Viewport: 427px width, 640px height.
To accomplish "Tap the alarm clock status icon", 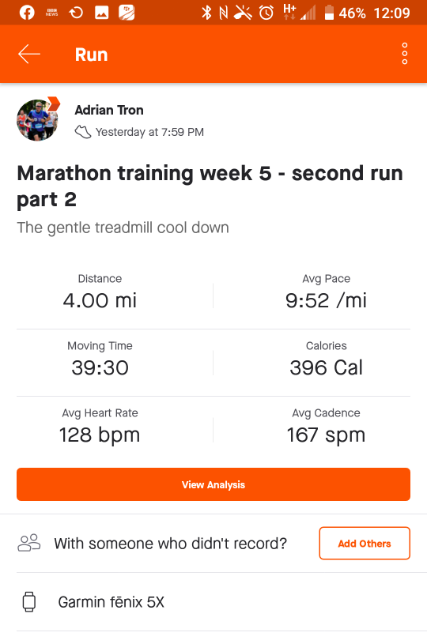I will [x=266, y=13].
